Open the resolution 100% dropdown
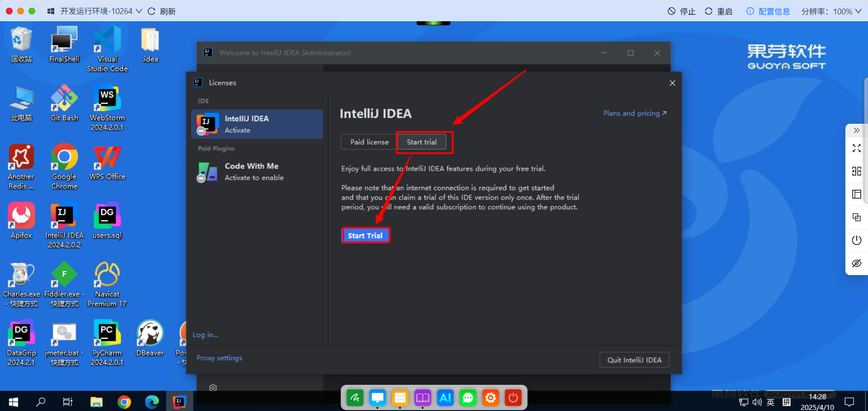 [x=831, y=11]
